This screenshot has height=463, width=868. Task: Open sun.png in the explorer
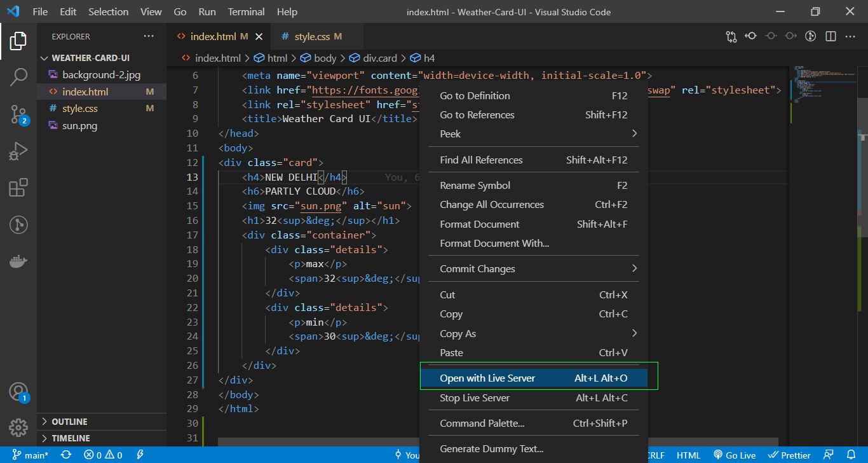(102, 125)
